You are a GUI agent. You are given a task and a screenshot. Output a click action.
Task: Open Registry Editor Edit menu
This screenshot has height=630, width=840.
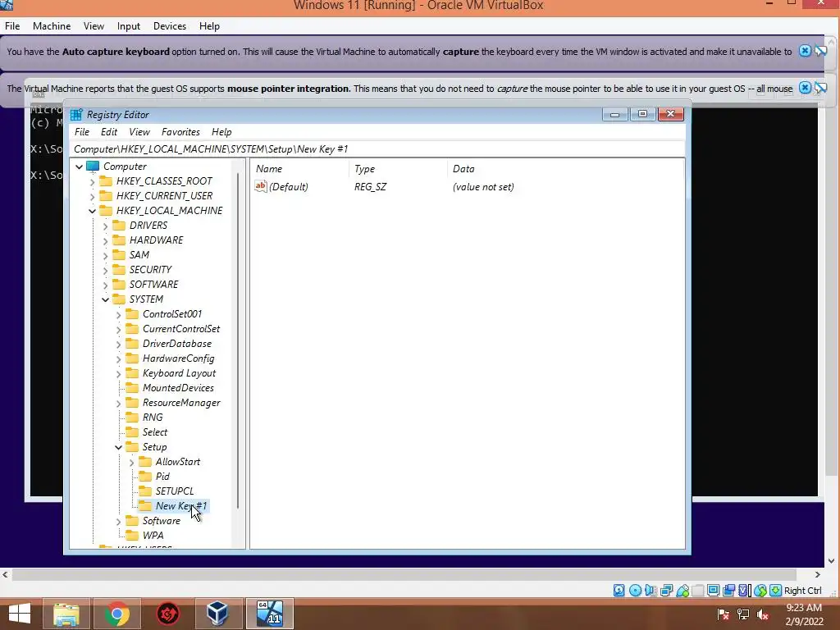pos(109,132)
